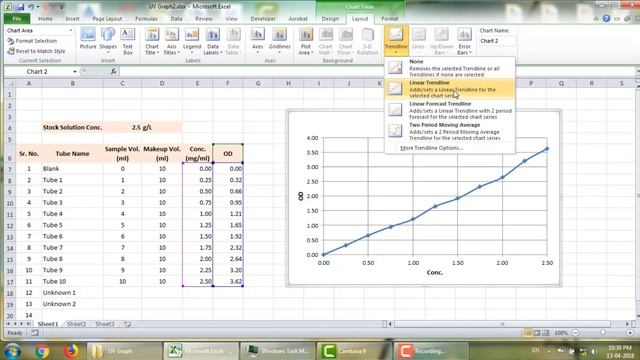Click row header 10

(10, 203)
